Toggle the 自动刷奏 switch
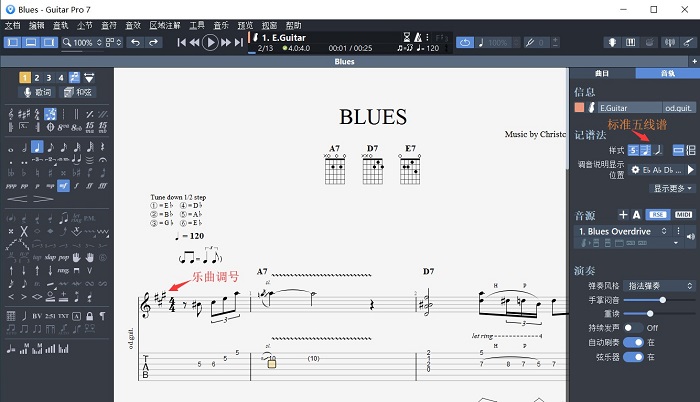Screen dimensions: 700x402 click(x=631, y=342)
